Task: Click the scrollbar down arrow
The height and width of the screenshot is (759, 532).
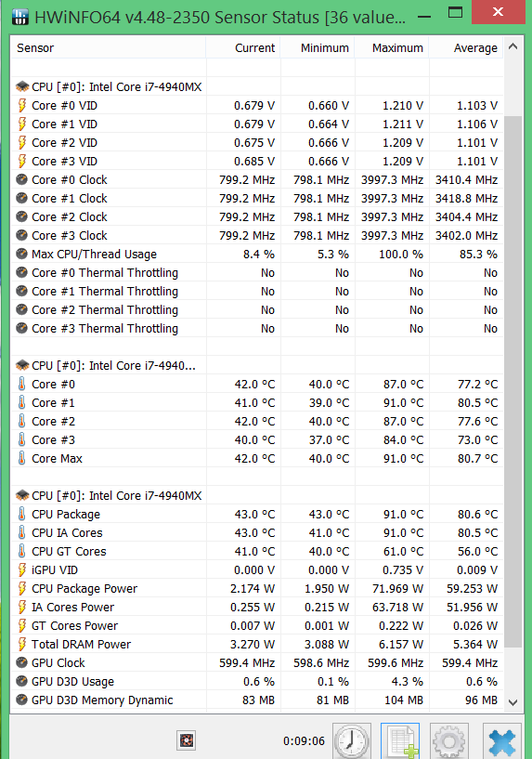Action: 513,702
